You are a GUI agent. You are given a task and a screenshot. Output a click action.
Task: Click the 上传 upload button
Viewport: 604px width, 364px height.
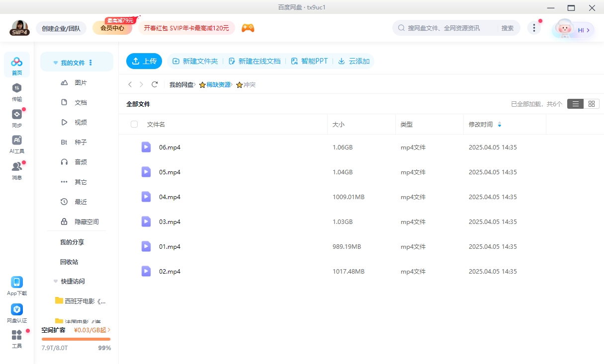144,61
